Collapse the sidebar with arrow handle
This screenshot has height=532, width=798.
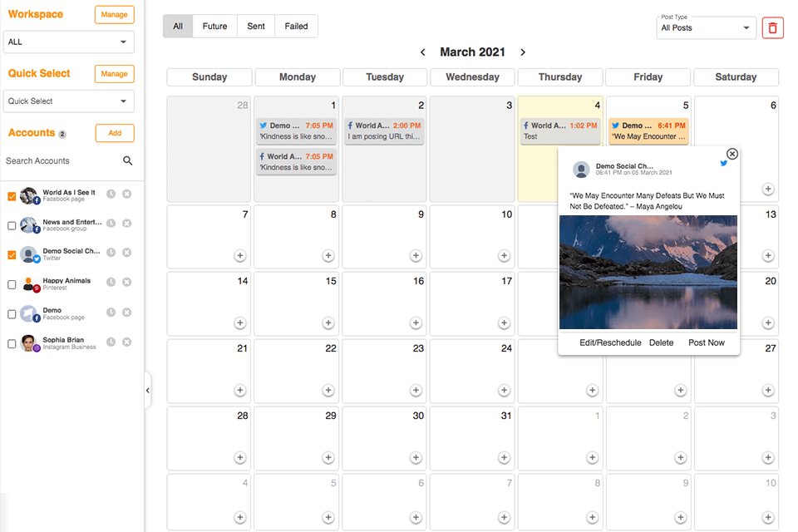click(x=148, y=391)
